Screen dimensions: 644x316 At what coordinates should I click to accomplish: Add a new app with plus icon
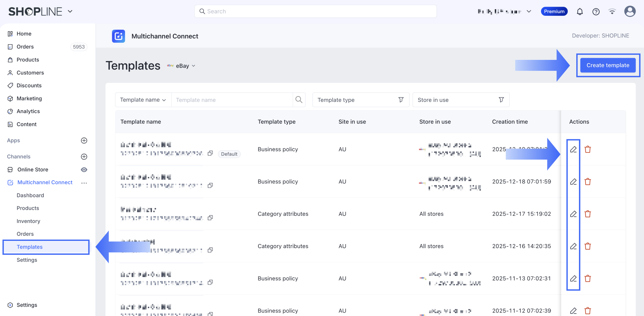coord(84,141)
